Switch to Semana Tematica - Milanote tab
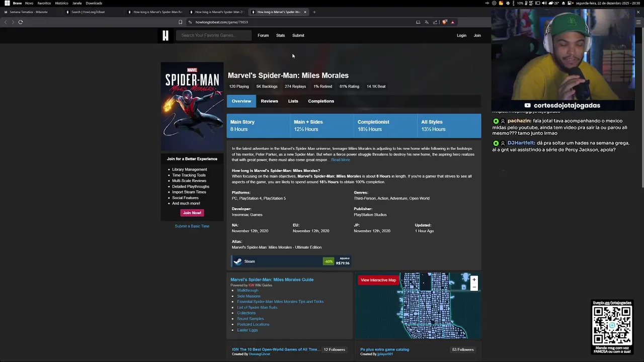This screenshot has width=644, height=362. tap(29, 12)
